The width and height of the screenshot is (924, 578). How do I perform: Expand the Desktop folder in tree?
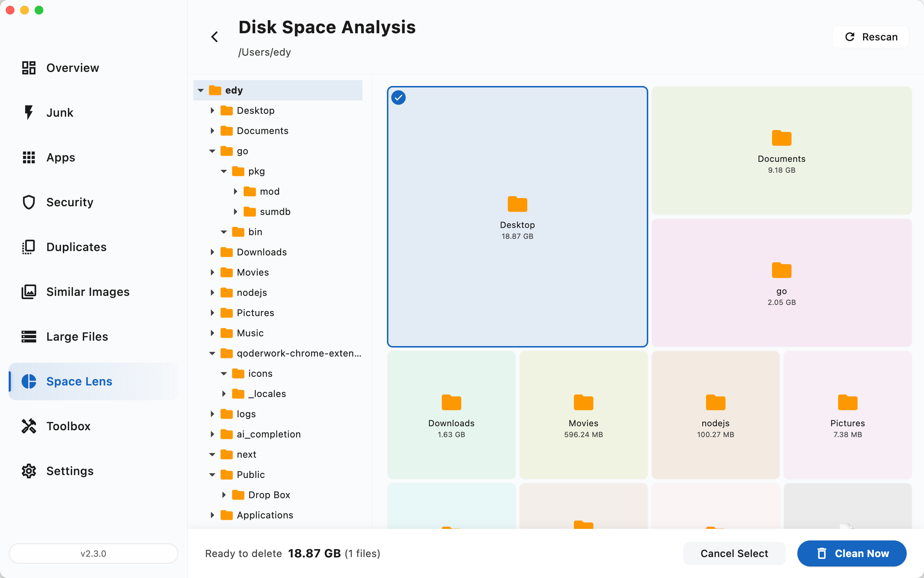(212, 111)
